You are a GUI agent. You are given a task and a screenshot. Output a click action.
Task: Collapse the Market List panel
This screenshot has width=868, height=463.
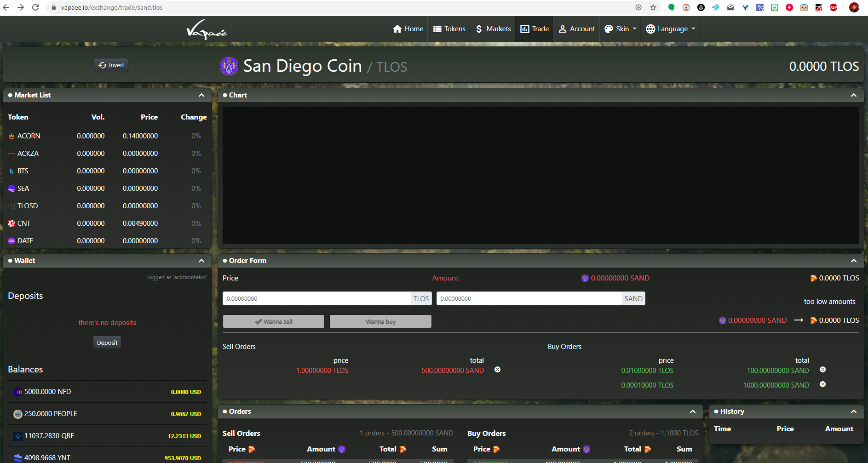click(201, 95)
